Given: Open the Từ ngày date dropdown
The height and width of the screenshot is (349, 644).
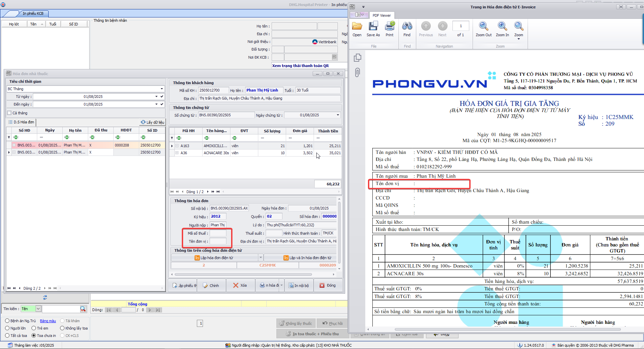Looking at the screenshot, I should coord(156,97).
